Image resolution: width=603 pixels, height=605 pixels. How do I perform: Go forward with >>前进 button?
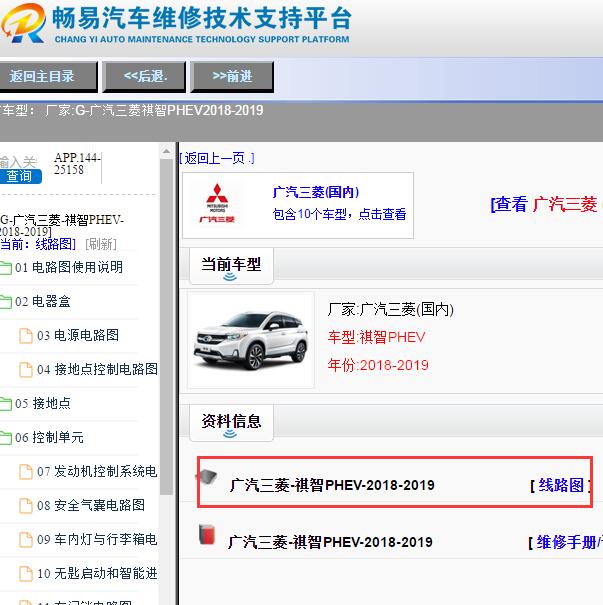click(232, 76)
